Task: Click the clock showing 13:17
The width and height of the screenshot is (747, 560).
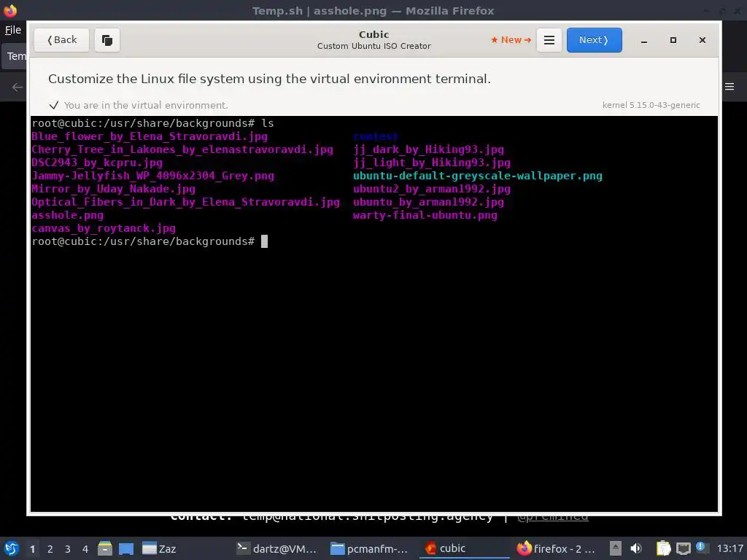Action: tap(729, 548)
